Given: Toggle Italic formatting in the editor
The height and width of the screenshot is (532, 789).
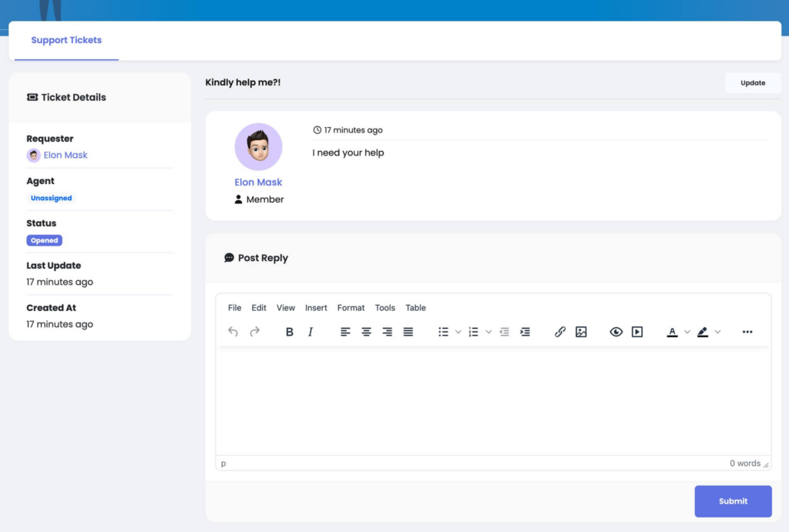Looking at the screenshot, I should [311, 332].
